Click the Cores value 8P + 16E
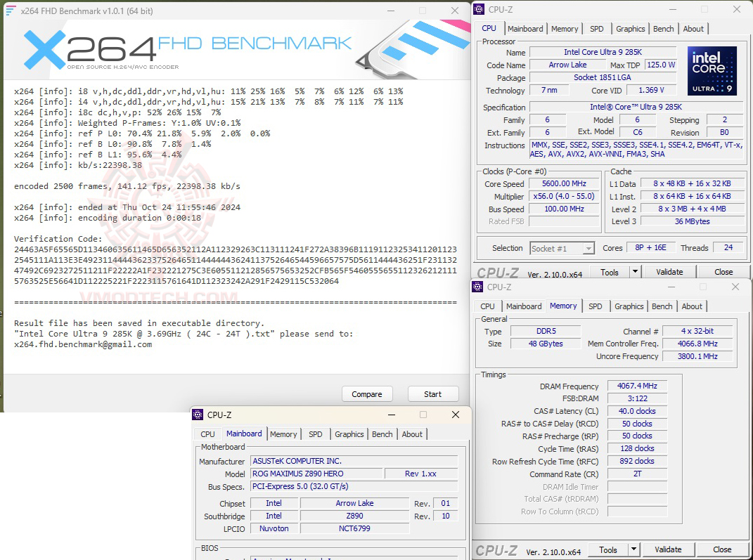This screenshot has width=753, height=560. [650, 247]
